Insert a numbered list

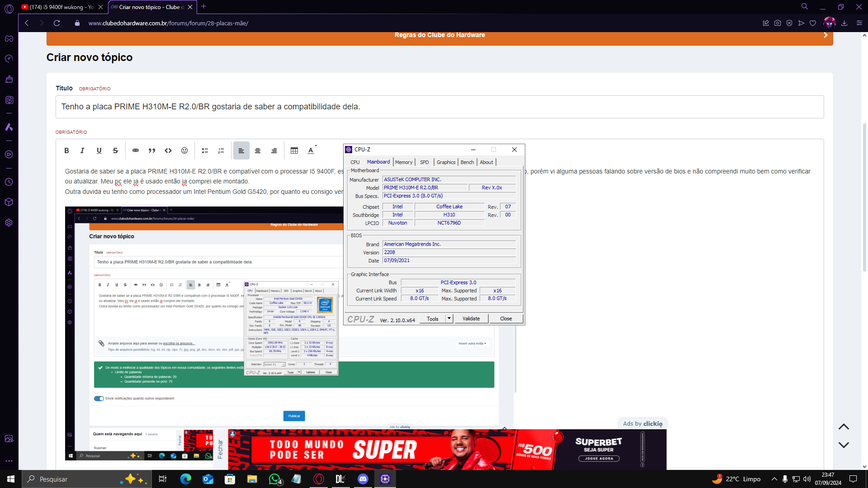coord(221,150)
